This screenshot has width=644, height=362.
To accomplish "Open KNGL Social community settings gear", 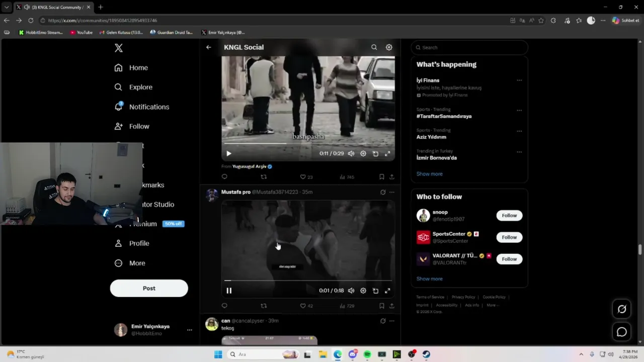I will coord(389,47).
